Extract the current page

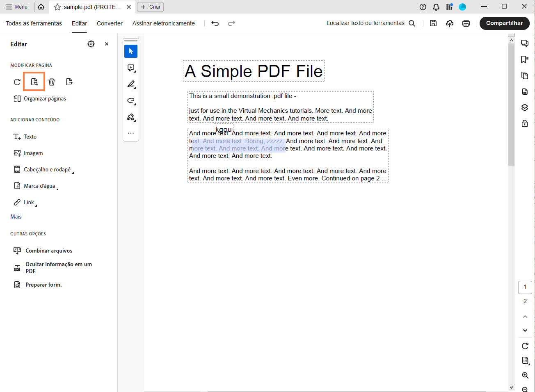click(69, 82)
